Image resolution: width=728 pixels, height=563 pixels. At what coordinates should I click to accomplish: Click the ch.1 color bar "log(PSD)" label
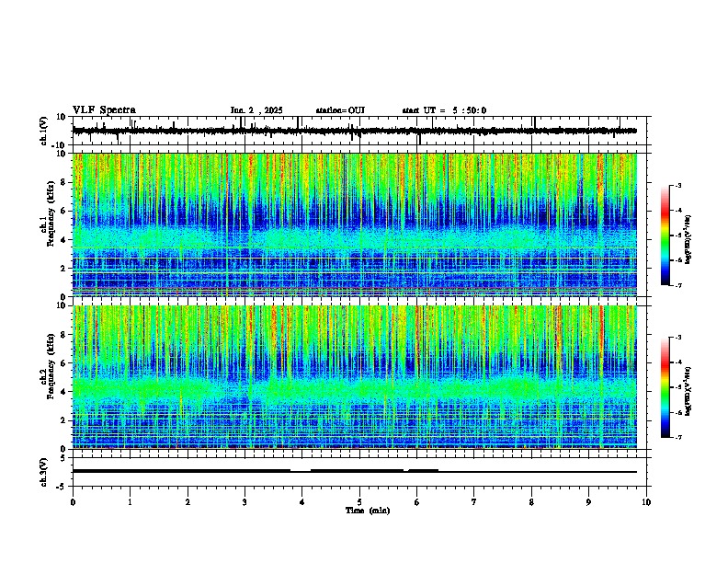pyautogui.click(x=688, y=240)
